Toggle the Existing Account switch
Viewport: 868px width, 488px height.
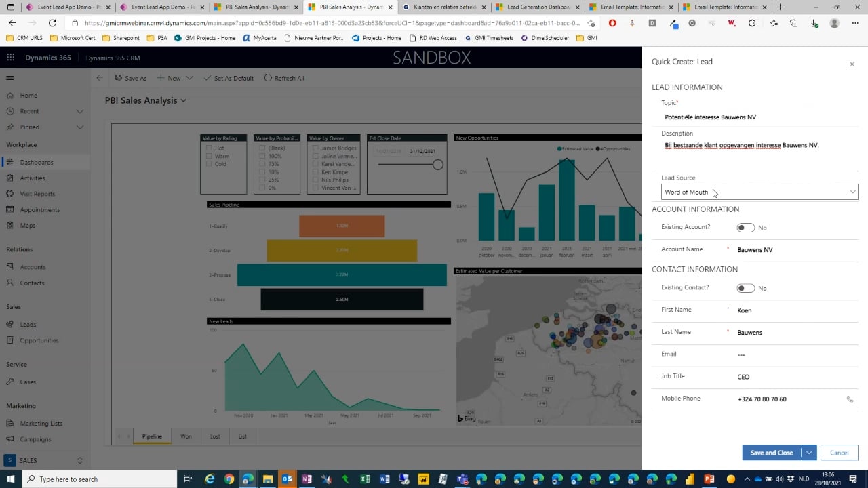point(745,228)
